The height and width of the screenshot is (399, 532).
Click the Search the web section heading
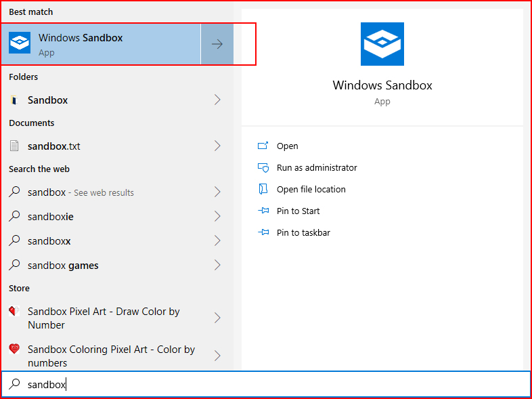[x=39, y=169]
